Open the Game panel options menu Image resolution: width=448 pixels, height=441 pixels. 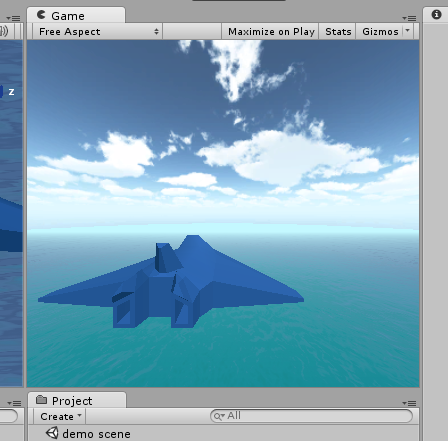point(409,18)
